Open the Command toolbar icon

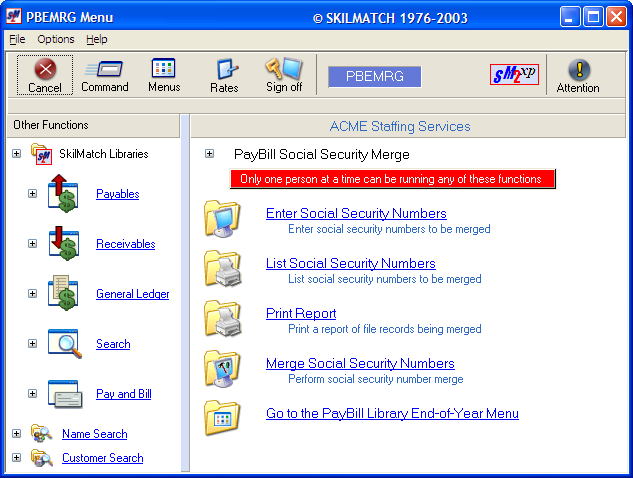coord(104,69)
